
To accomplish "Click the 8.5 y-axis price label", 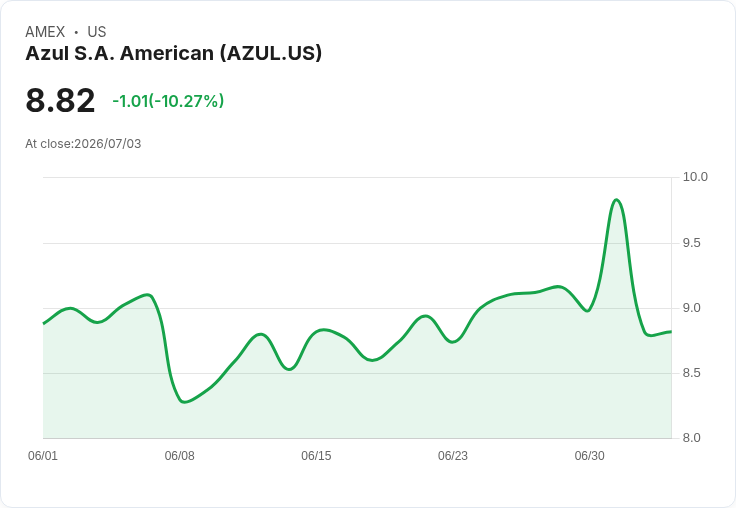I will (x=691, y=373).
